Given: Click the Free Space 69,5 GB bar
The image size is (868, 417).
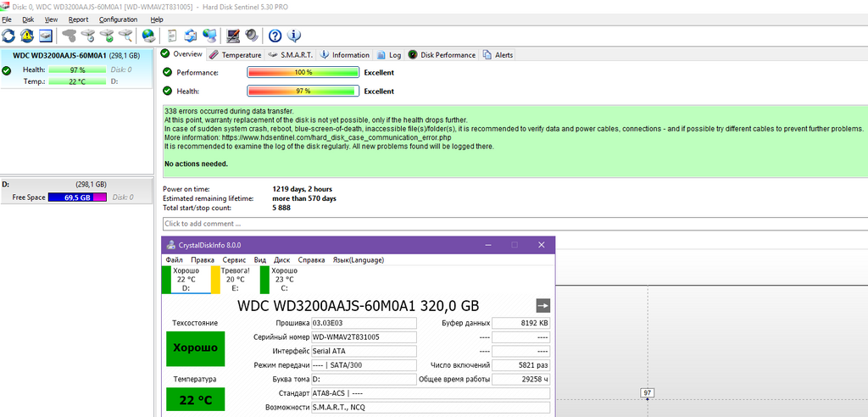Looking at the screenshot, I should click(77, 197).
